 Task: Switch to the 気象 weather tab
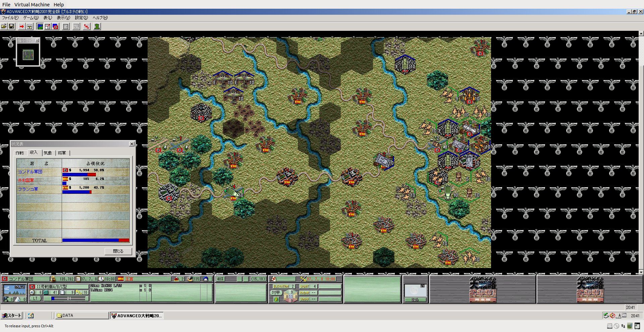pyautogui.click(x=48, y=153)
